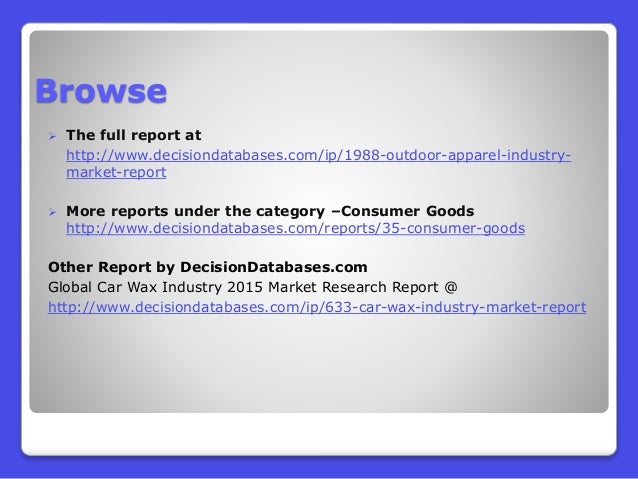This screenshot has width=638, height=479.
Task: Click 'Global Car Wax Industry 2015 Market Research Report @'
Action: [253, 287]
